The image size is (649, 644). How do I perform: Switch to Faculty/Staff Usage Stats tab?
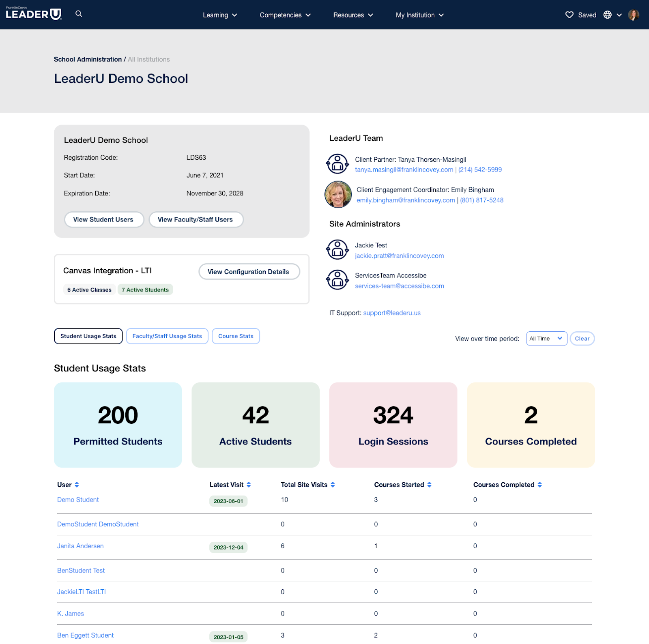(167, 336)
